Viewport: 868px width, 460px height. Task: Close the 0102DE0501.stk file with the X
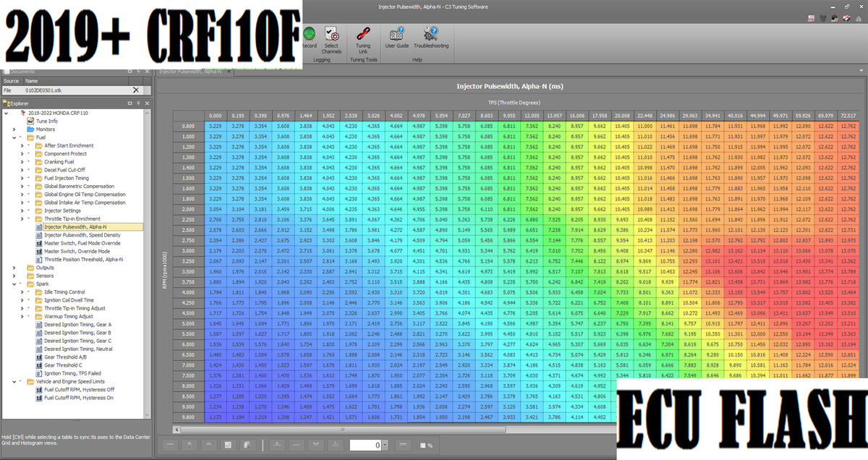(136, 90)
